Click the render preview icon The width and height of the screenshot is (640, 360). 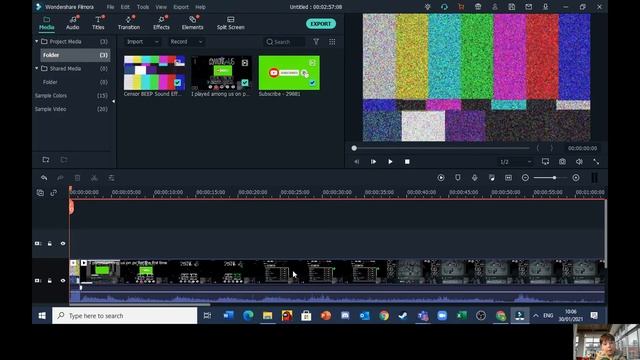coord(441,178)
